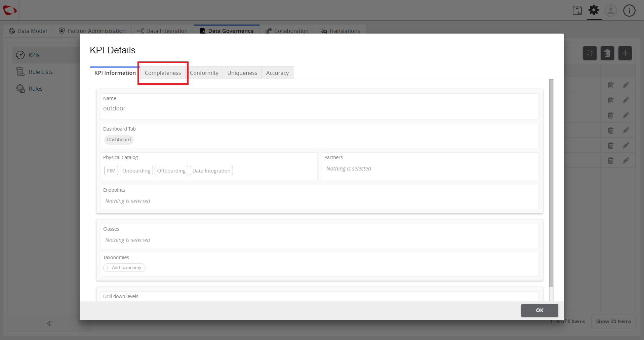
Task: Toggle the PIM catalog option
Action: 111,171
